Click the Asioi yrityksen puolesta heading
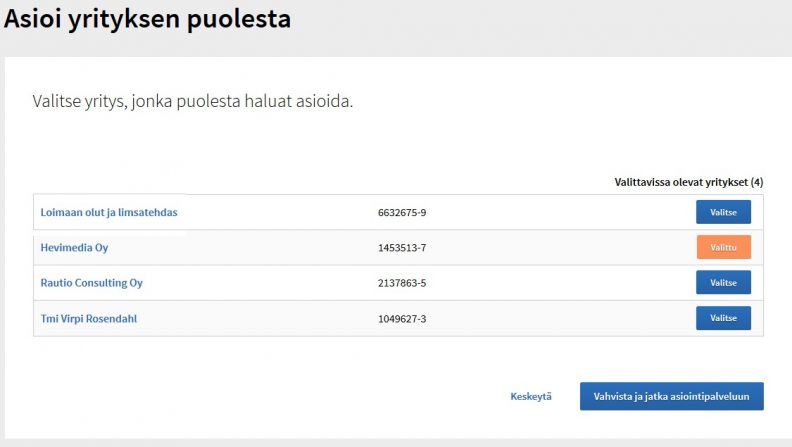This screenshot has width=792, height=447. [147, 19]
